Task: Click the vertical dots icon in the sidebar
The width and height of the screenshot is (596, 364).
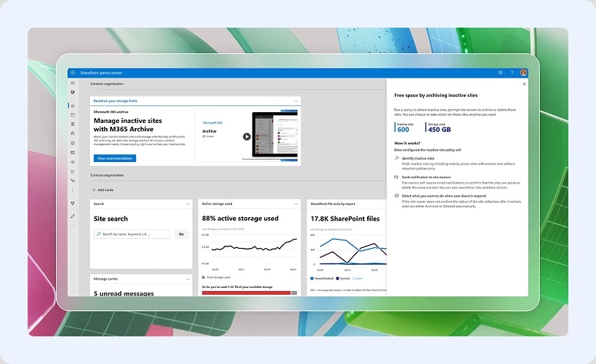Action: 73,190
